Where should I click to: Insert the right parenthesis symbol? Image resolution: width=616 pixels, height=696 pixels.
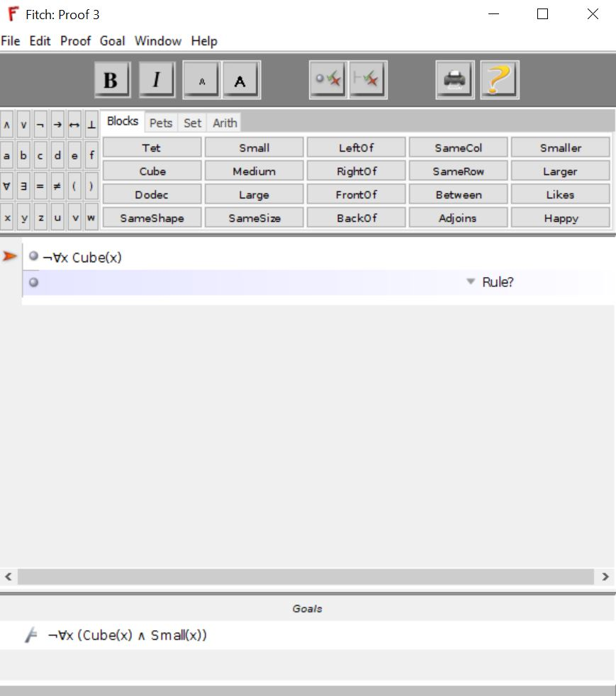(x=91, y=186)
